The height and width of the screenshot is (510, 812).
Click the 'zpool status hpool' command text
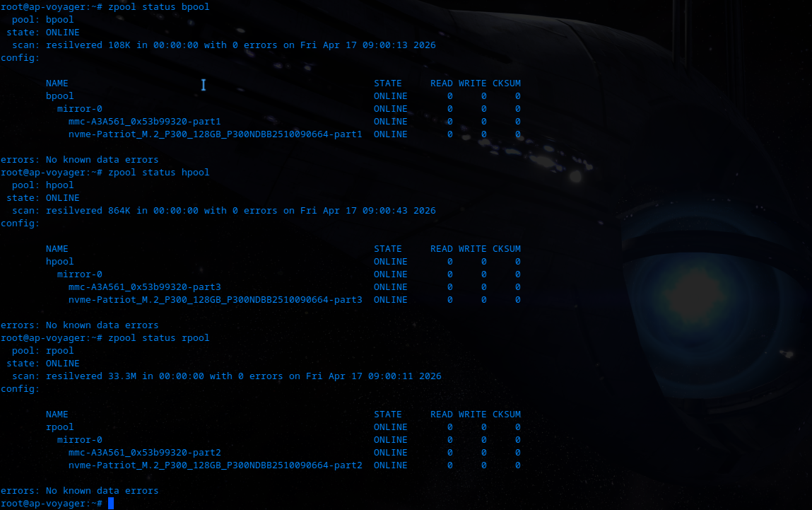[158, 173]
